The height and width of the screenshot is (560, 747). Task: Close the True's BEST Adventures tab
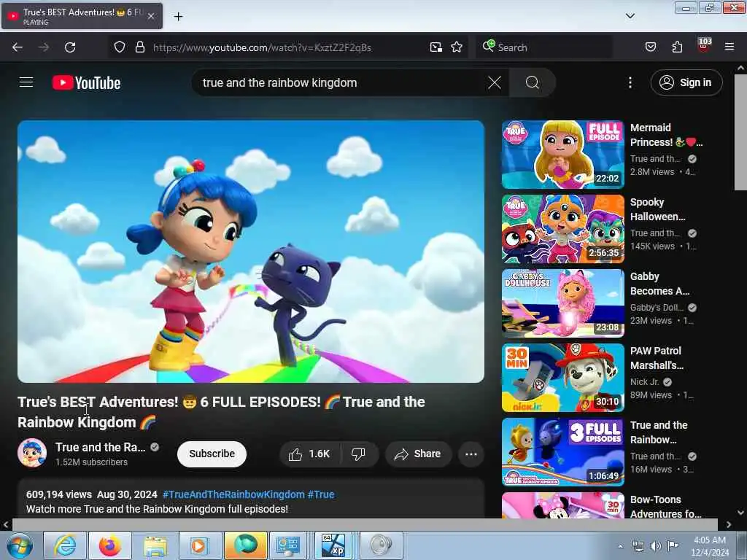[x=150, y=16]
